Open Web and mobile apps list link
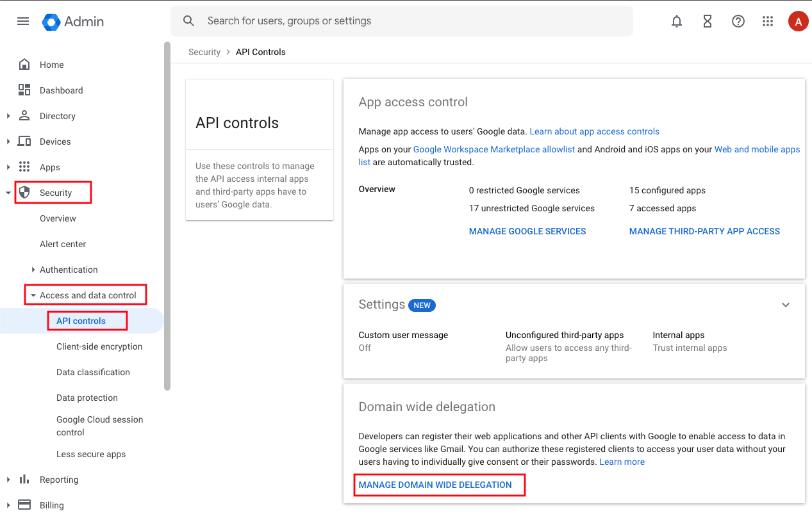 coord(757,149)
